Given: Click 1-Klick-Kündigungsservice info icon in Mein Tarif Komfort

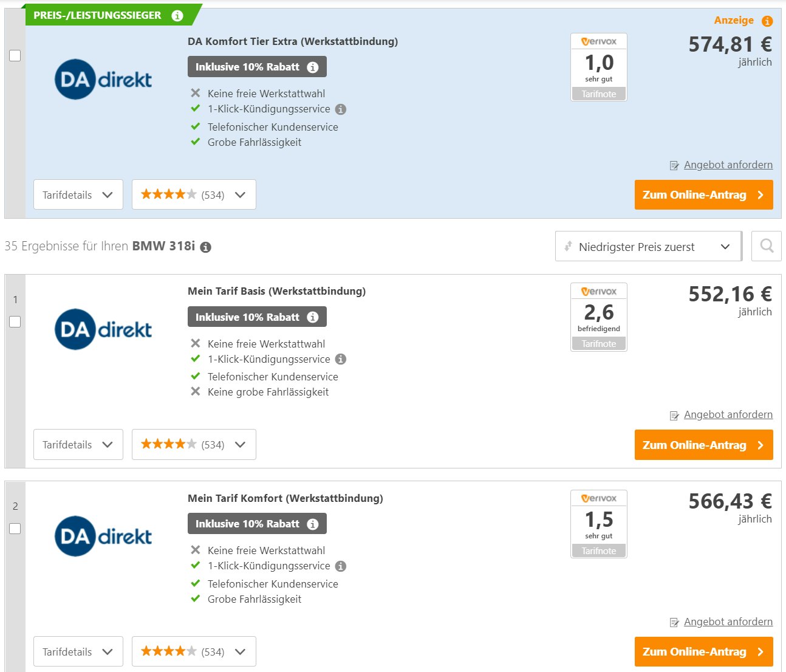Looking at the screenshot, I should [x=341, y=566].
